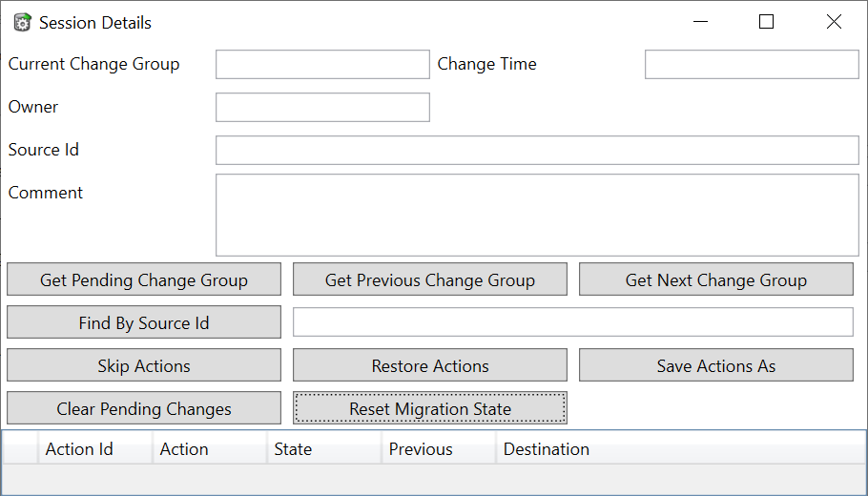Click the Session Details app icon

coord(22,23)
